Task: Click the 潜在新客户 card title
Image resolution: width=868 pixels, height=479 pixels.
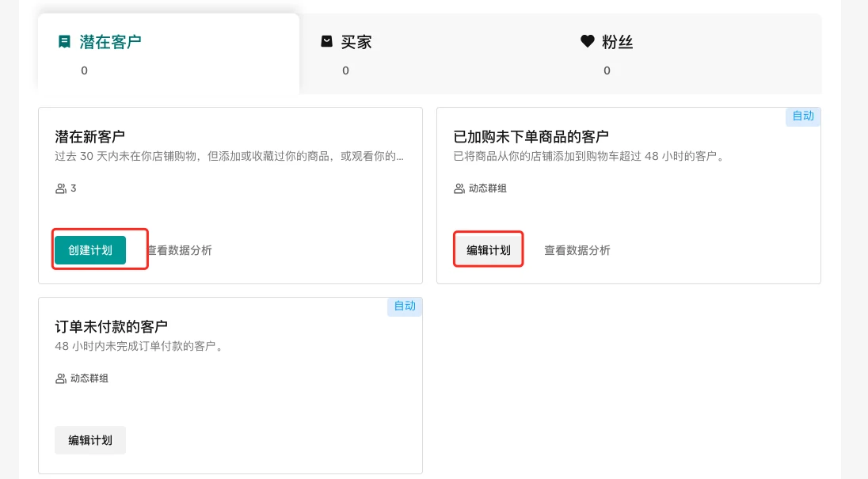Action: pyautogui.click(x=89, y=136)
